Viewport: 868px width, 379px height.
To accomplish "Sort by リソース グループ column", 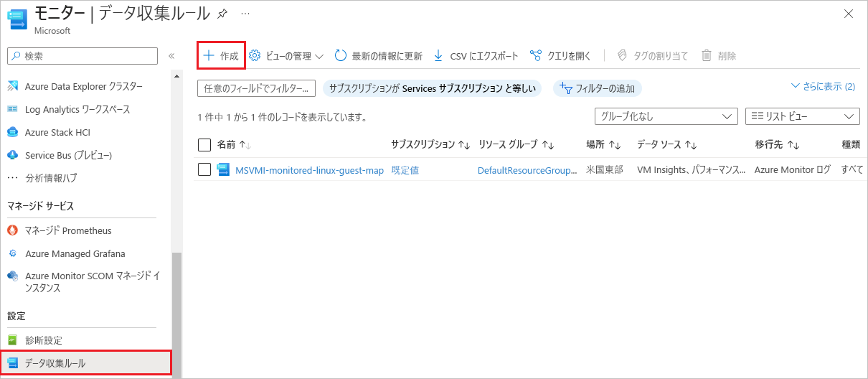I will click(516, 145).
